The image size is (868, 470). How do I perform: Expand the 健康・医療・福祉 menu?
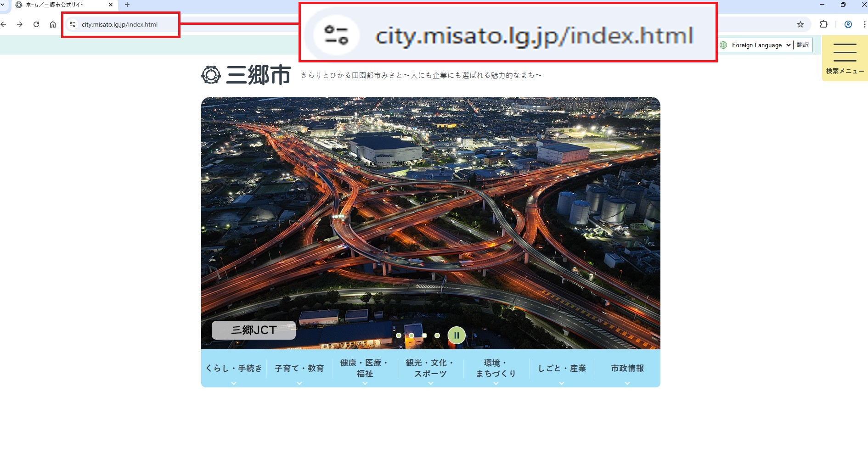coord(365,369)
